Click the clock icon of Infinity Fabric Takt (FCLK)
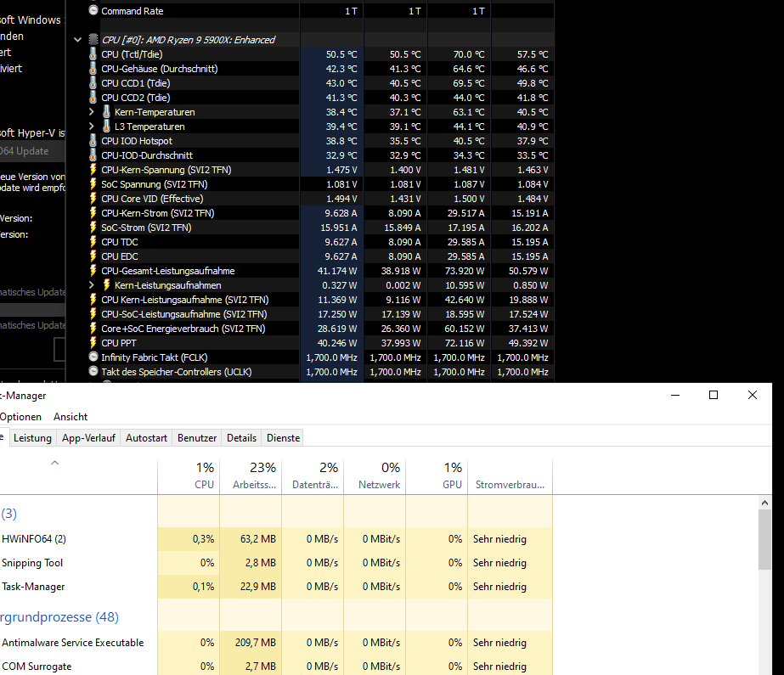Viewport: 784px width, 675px height. [x=93, y=357]
